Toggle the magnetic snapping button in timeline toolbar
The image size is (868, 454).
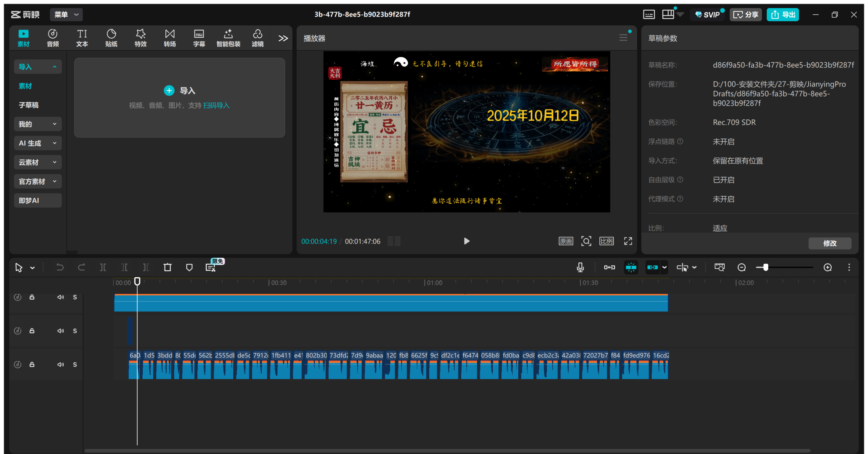(x=631, y=268)
